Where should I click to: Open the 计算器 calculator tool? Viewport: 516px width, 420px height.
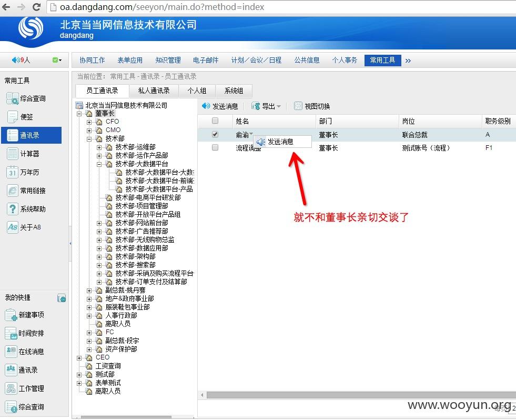point(23,154)
